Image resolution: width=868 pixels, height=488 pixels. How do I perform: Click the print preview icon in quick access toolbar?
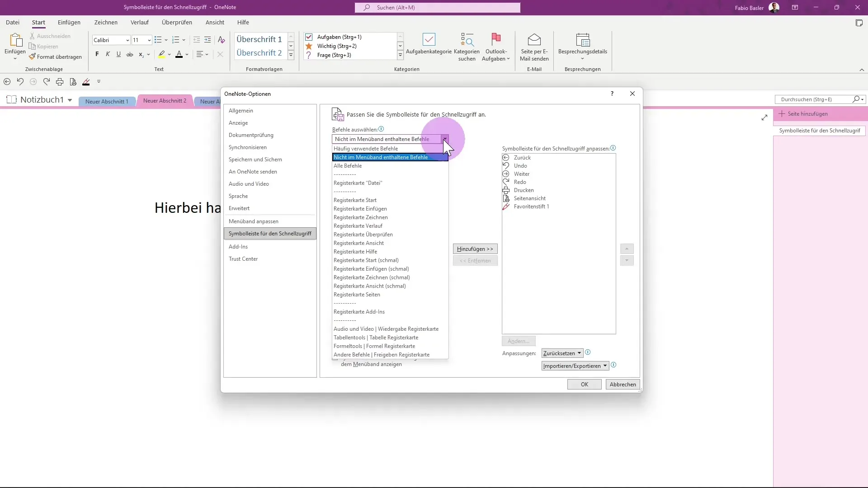(x=73, y=82)
